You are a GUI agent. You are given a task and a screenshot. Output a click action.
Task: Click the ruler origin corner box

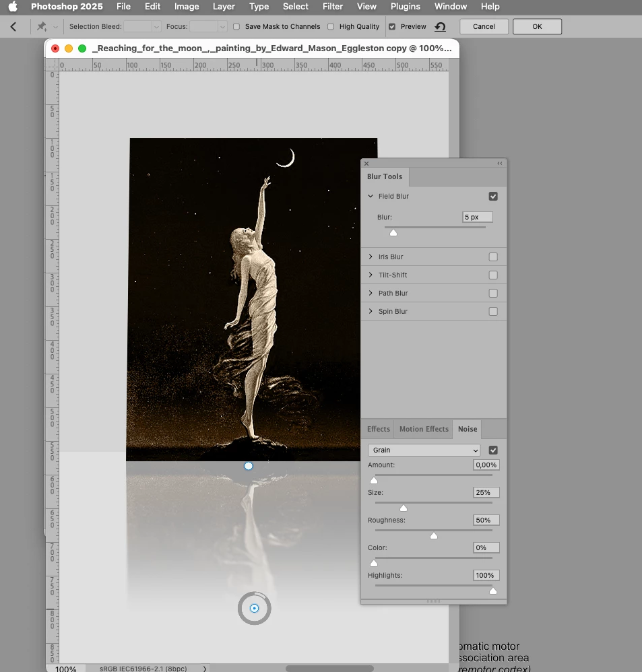point(52,65)
